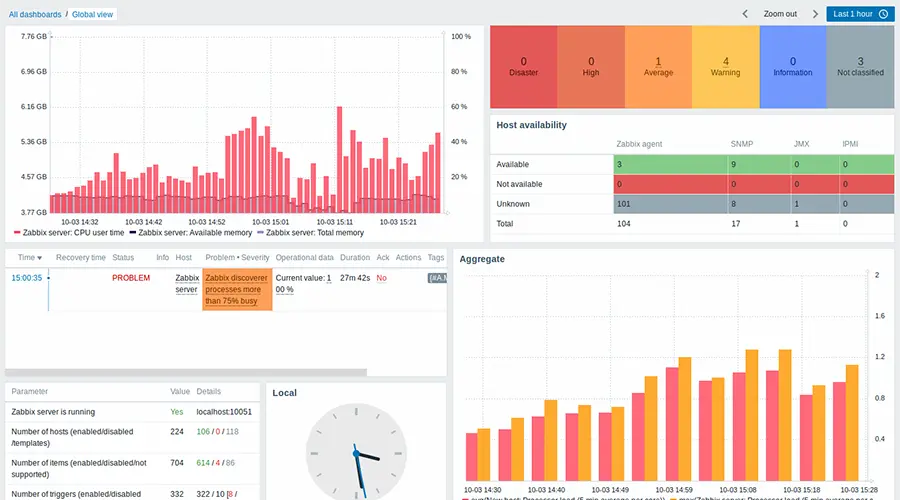
Task: Open All dashboards breadcrumb link
Action: pos(34,14)
